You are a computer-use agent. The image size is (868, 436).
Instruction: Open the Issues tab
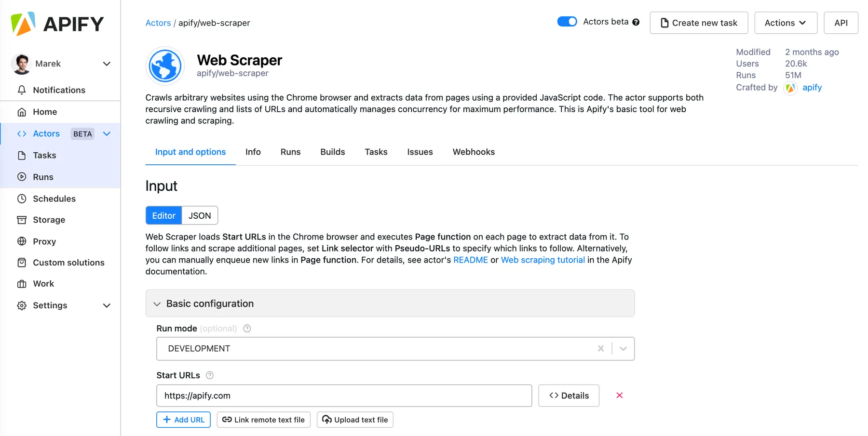(420, 152)
